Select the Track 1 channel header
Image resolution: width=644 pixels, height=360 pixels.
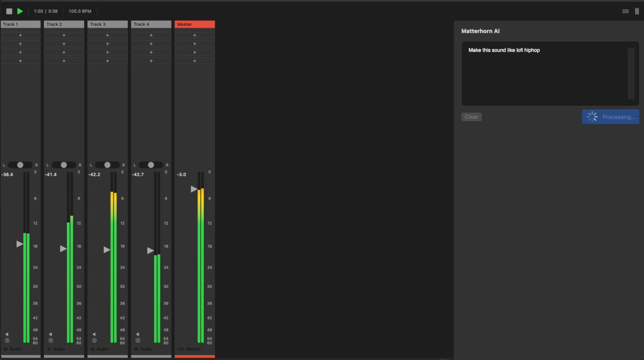click(21, 24)
